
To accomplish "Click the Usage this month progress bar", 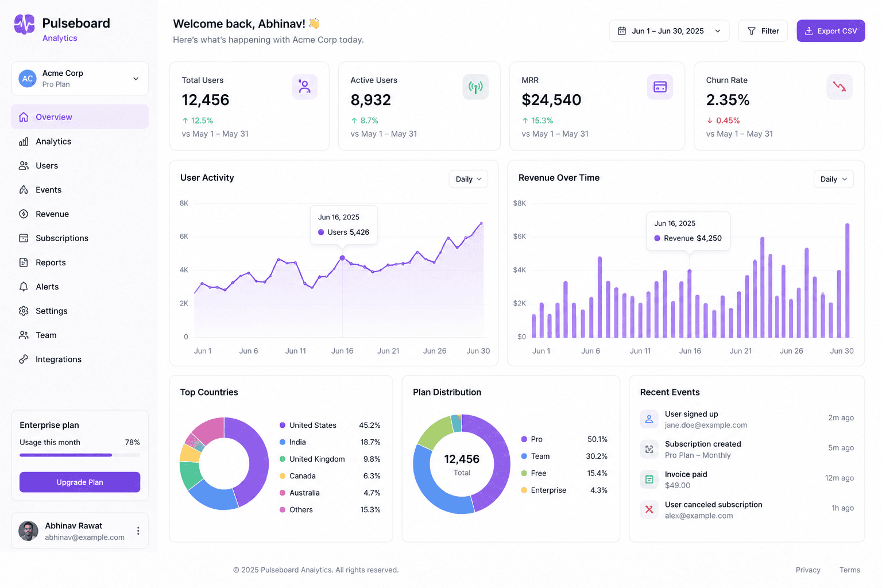I will (80, 455).
